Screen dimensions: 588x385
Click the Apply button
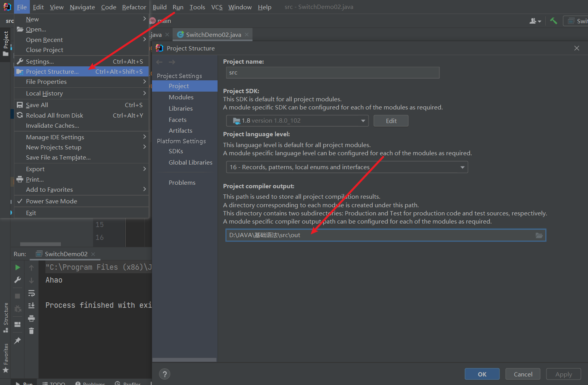pos(564,374)
